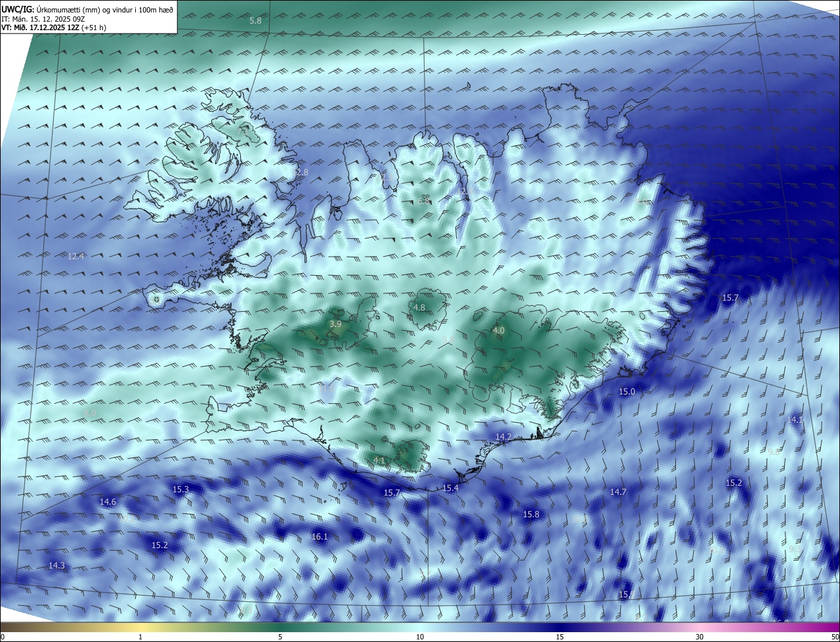
Task: Click the 5.8 value label on the map
Action: coord(256,21)
